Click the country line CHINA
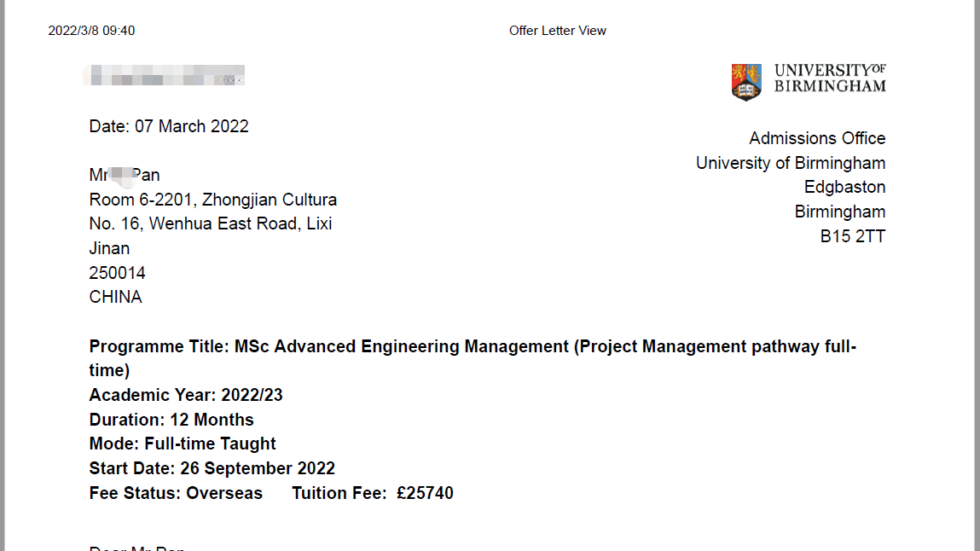This screenshot has height=551, width=980. (x=115, y=298)
